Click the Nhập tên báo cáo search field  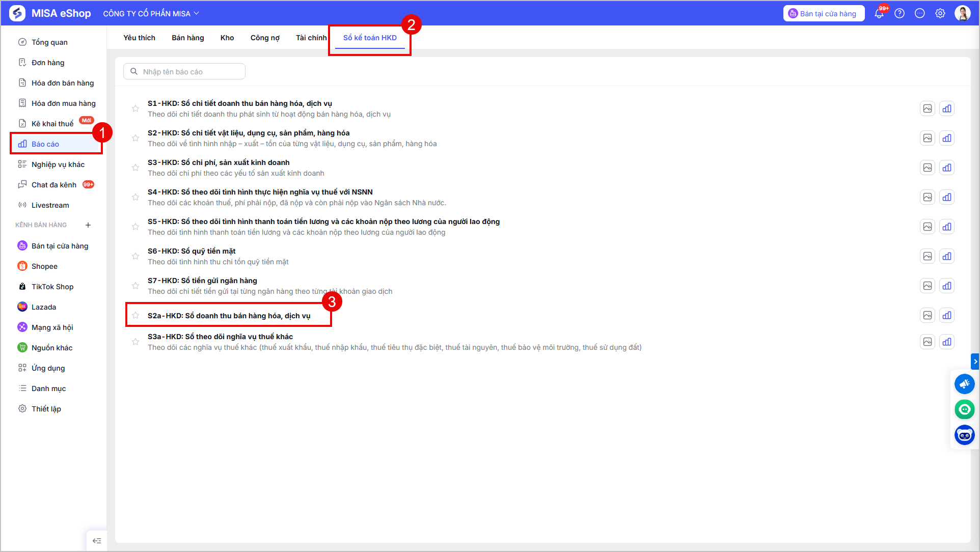(x=184, y=72)
